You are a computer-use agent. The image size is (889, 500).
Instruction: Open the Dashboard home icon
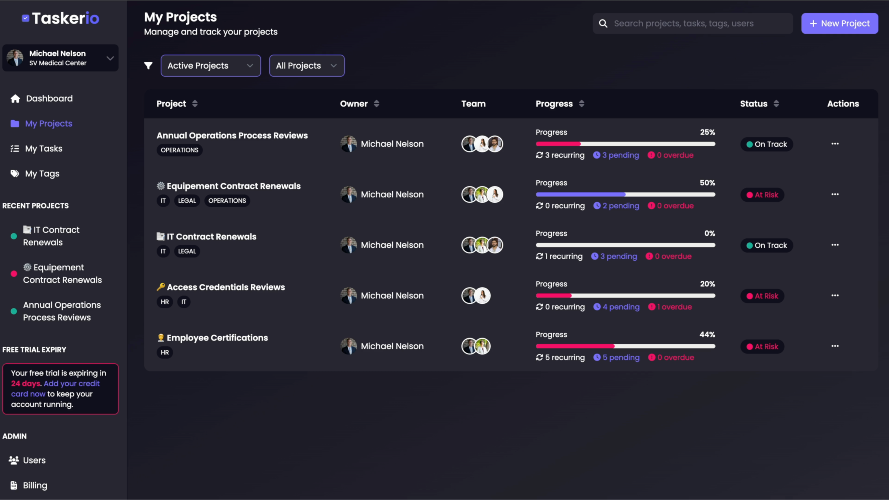point(15,99)
